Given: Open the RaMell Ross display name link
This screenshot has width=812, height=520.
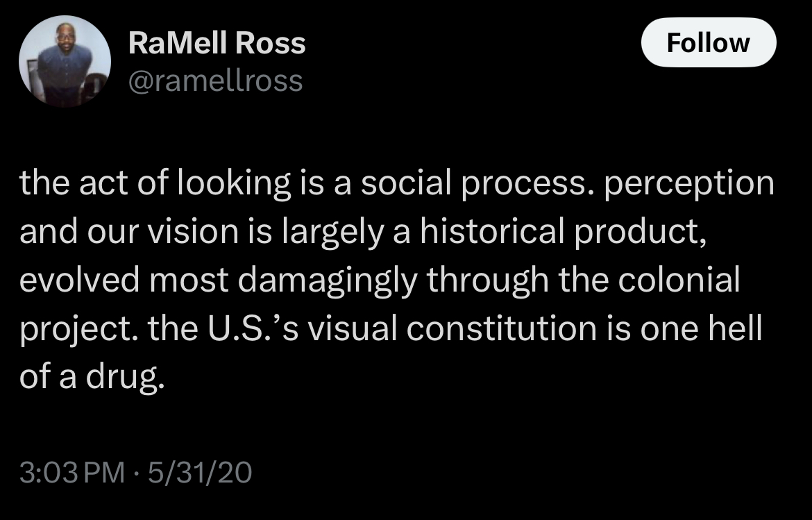Looking at the screenshot, I should (217, 44).
